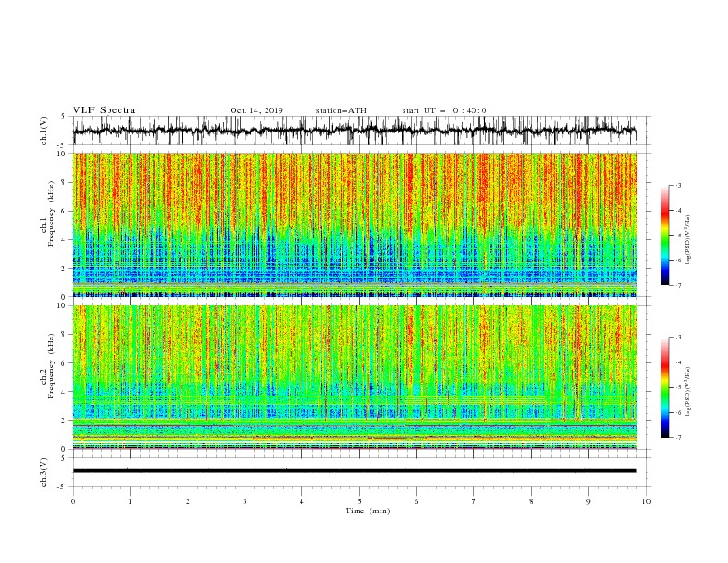Click the "10" tick on the Time axis

[x=646, y=501]
